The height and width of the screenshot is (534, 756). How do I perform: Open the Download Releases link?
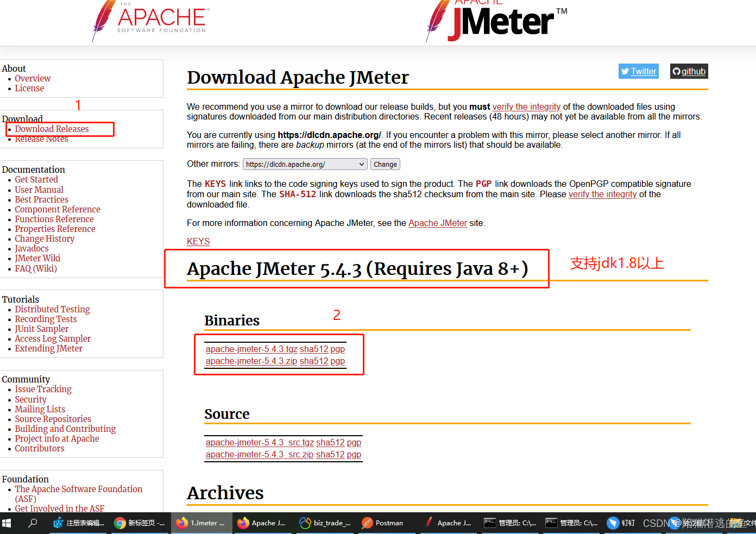[x=52, y=129]
